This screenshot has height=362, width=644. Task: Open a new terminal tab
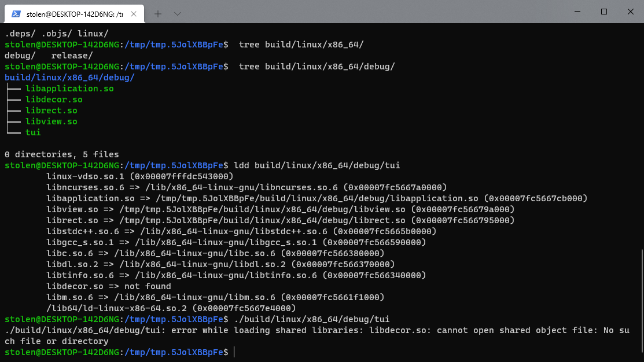pyautogui.click(x=158, y=14)
